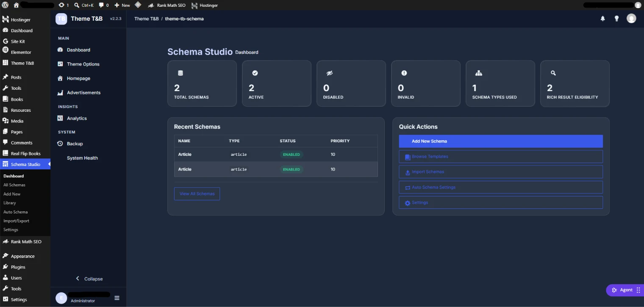Select Schema Studio in WordPress sidebar

25,164
